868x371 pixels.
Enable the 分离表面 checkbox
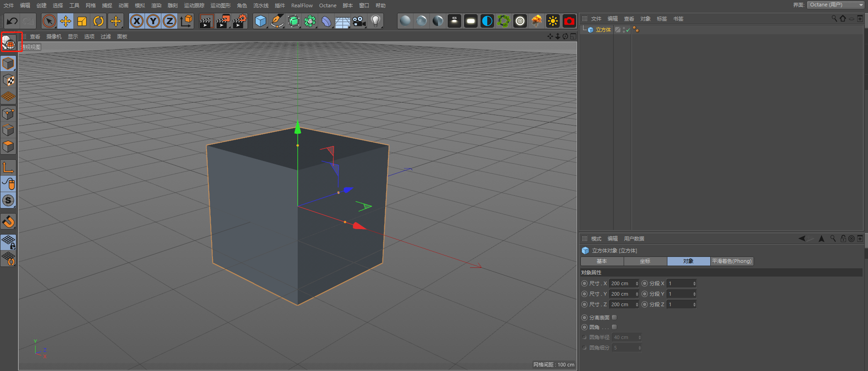click(x=614, y=317)
